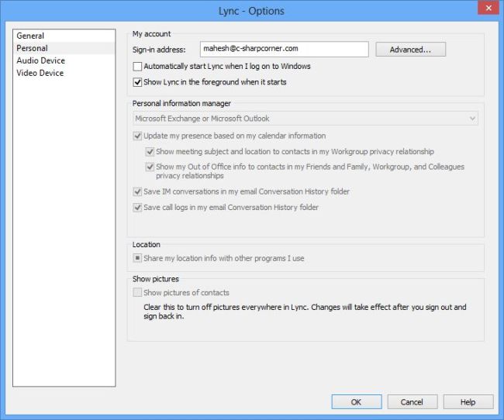Uncheck Show Lync in the foreground
Viewport: 504px width, 420px height.
(137, 82)
